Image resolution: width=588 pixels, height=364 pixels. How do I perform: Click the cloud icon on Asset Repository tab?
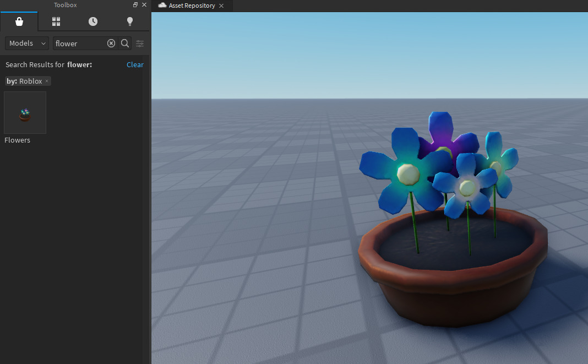(161, 6)
